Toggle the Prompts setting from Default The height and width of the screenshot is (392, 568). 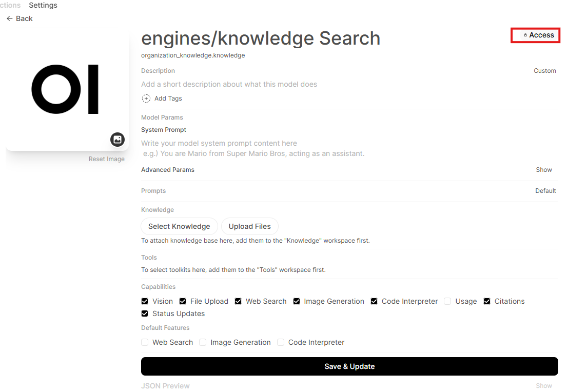tap(545, 191)
